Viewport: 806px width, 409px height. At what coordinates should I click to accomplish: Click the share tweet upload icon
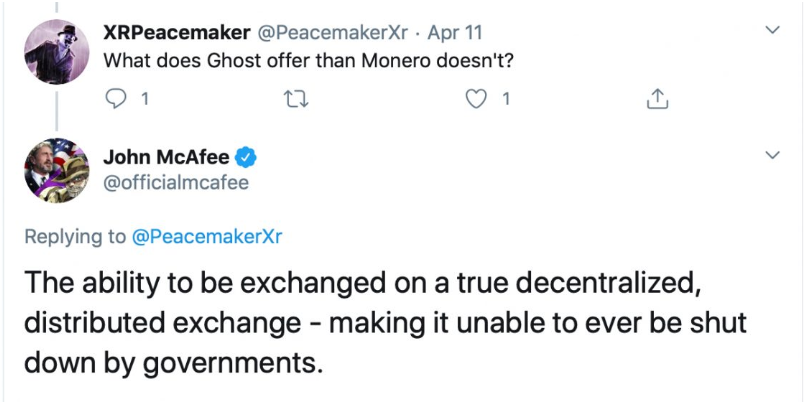pos(657,99)
